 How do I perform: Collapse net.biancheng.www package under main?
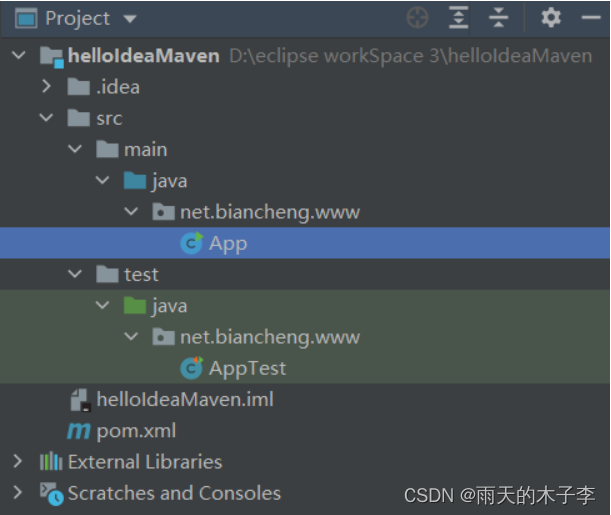tap(131, 211)
